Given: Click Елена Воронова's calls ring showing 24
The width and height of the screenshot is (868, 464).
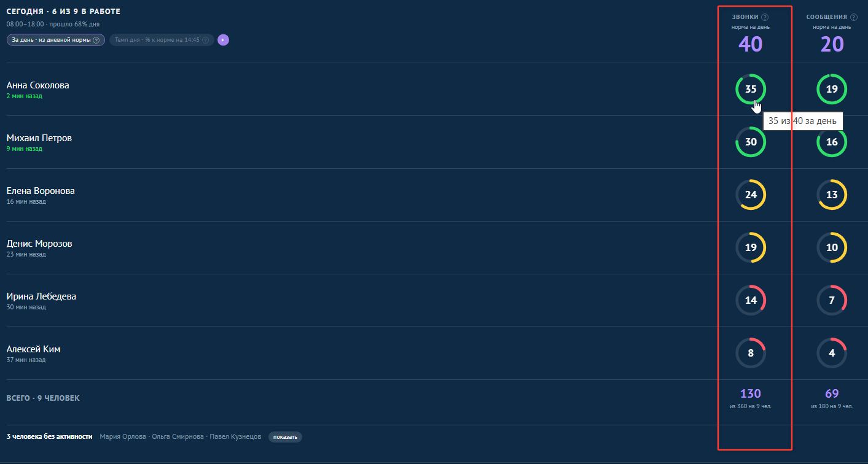Looking at the screenshot, I should (751, 195).
